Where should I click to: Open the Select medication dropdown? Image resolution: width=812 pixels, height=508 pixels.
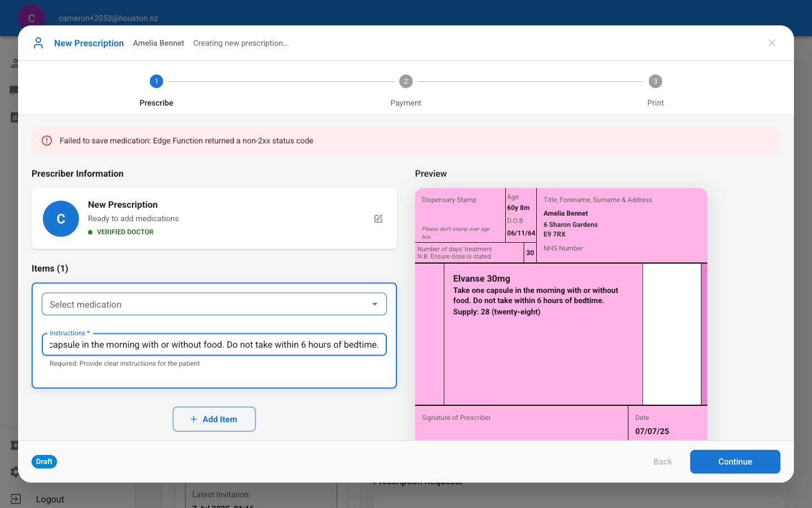tap(214, 304)
